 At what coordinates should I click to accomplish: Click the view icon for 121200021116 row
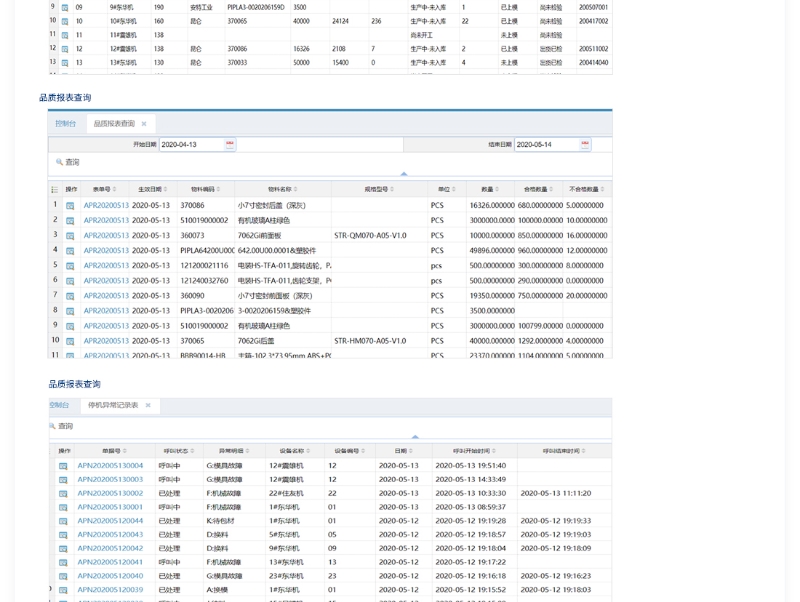tap(70, 266)
